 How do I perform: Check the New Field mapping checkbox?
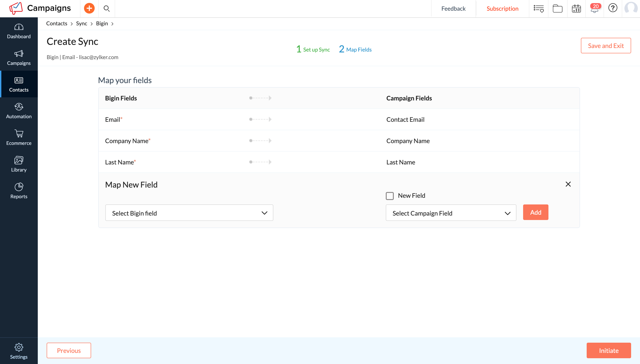(390, 196)
